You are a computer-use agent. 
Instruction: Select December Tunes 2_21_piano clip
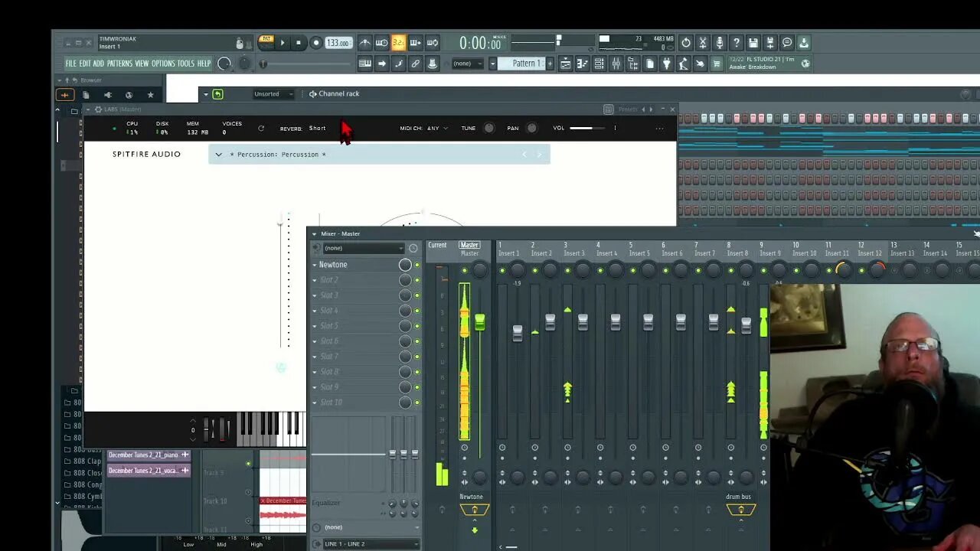click(149, 455)
